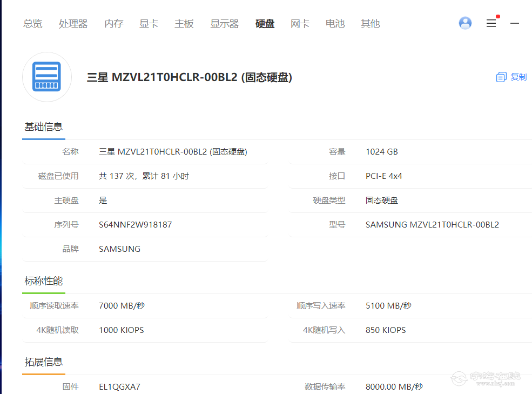Click the 4K随机读取 label

58,330
